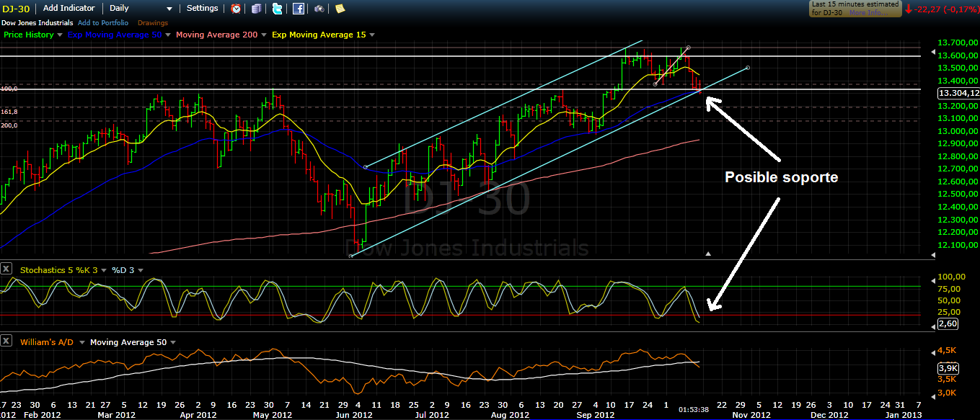Close the William's A/D panel with its X
This screenshot has width=980, height=420.
(6, 341)
